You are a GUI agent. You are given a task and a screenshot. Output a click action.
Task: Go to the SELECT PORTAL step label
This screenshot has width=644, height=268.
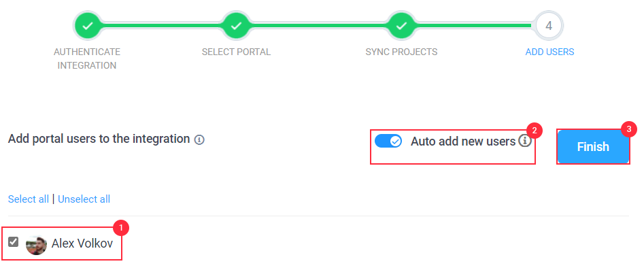tap(236, 52)
